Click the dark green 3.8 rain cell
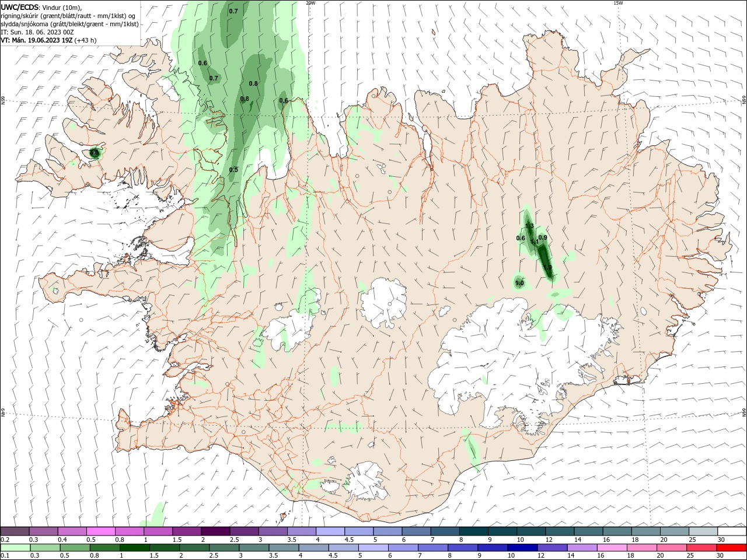 [x=94, y=153]
